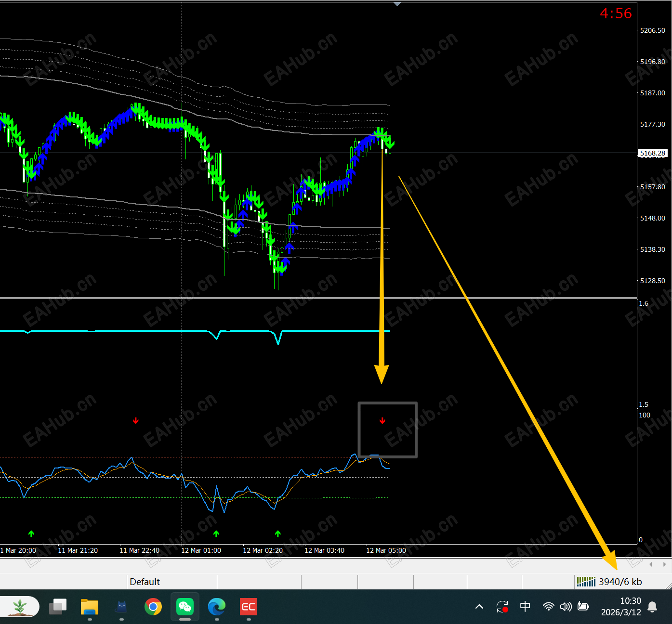
Task: Click the battery tray icon
Action: pos(583,607)
